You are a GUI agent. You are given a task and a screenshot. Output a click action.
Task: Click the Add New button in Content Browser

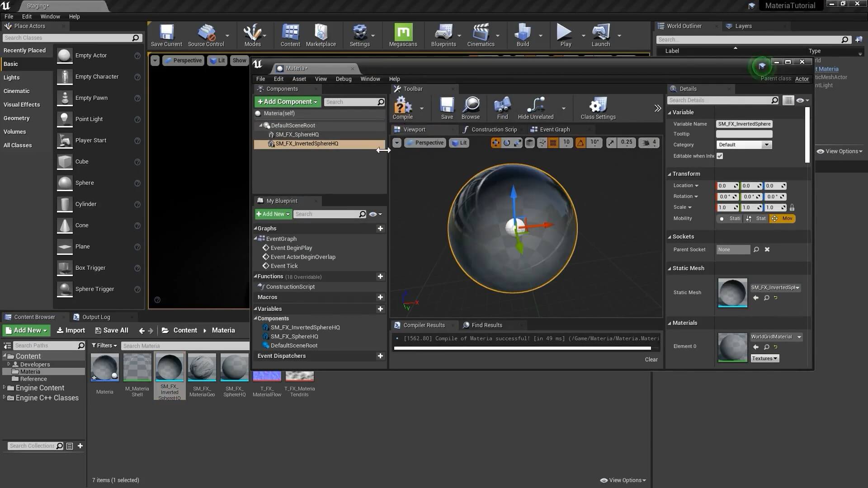[26, 331]
